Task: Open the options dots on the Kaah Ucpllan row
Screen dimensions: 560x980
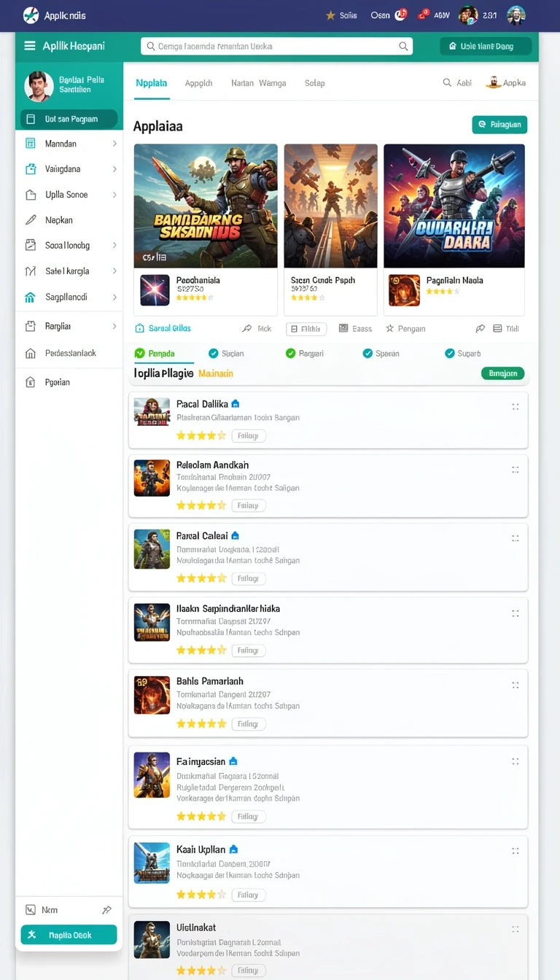Action: click(516, 851)
